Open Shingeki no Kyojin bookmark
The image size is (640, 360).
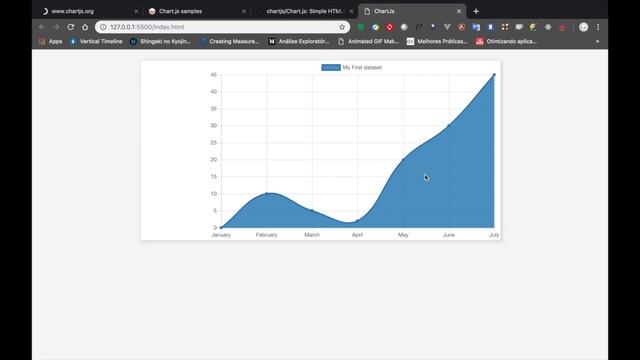point(160,41)
